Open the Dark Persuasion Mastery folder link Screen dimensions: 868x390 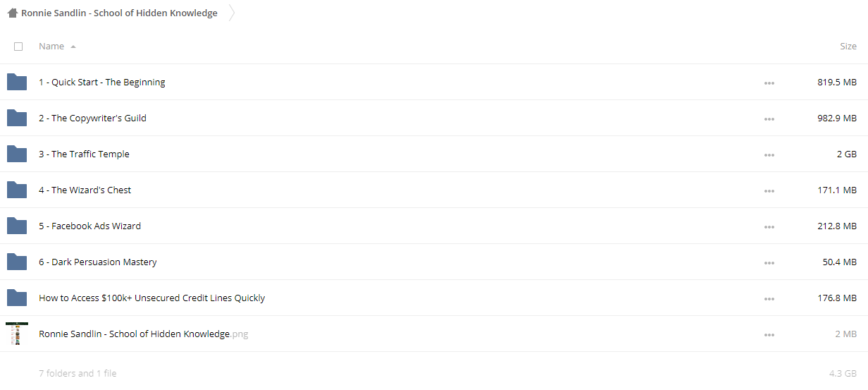[98, 262]
